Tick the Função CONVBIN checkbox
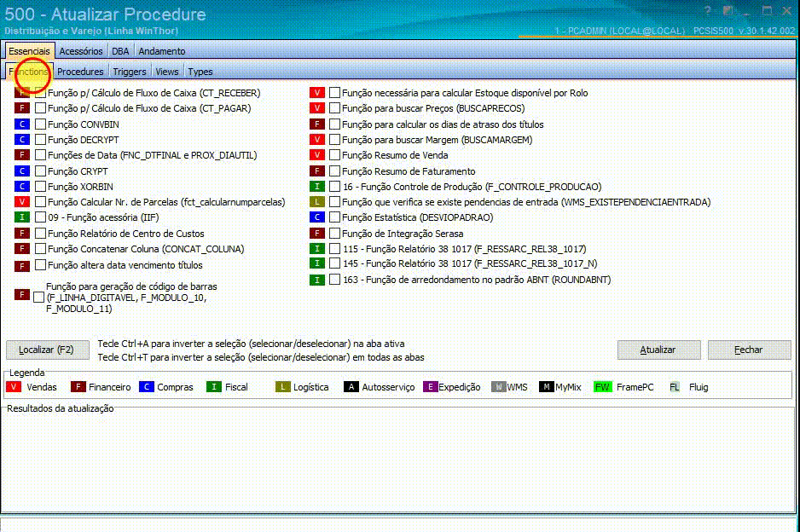 pyautogui.click(x=40, y=124)
